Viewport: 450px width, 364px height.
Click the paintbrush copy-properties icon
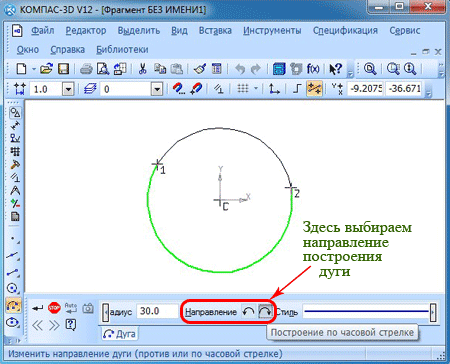pos(200,69)
